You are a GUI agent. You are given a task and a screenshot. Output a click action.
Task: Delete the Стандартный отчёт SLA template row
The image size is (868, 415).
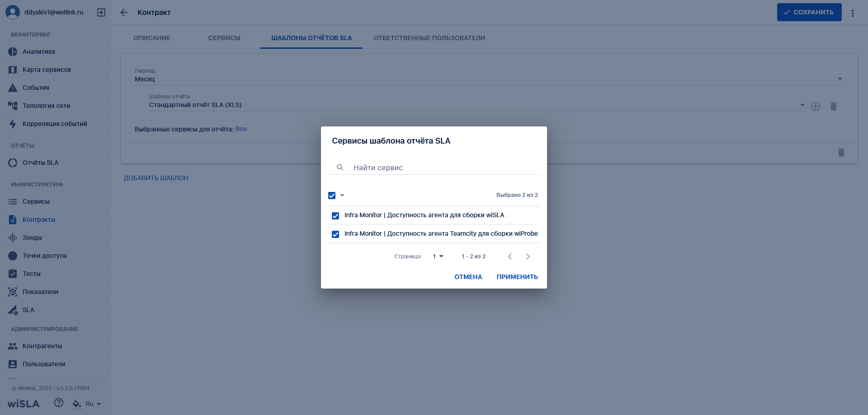(x=834, y=106)
